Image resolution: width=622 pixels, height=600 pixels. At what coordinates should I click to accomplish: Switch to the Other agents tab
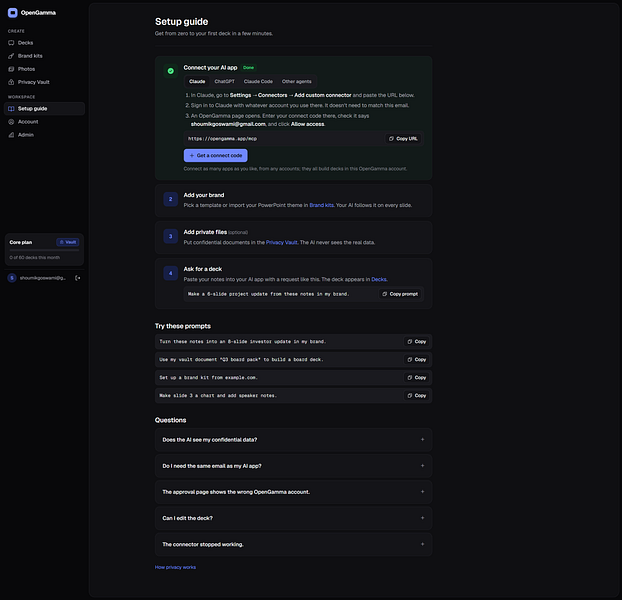point(297,82)
